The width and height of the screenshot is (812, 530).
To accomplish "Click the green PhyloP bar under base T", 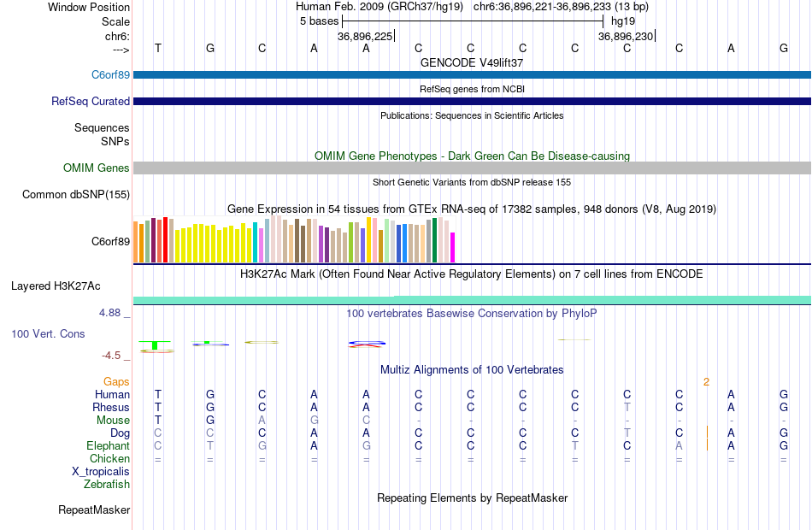I will click(155, 345).
